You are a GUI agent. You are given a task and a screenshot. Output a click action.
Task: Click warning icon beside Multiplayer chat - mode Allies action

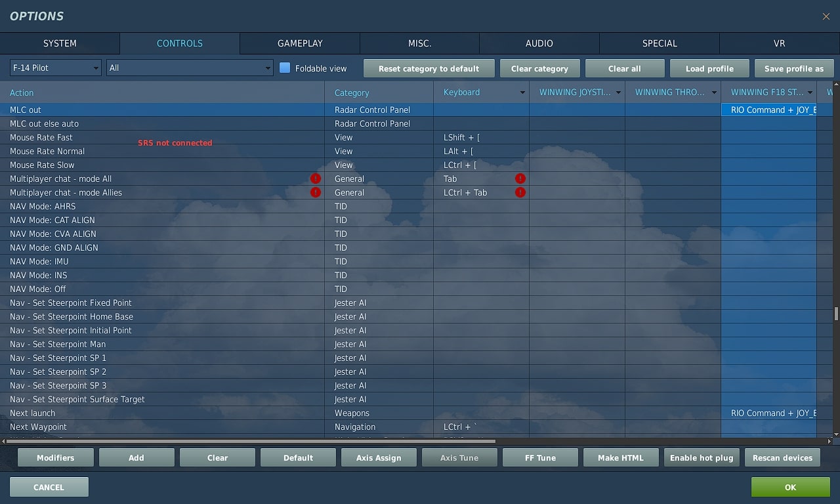click(316, 192)
